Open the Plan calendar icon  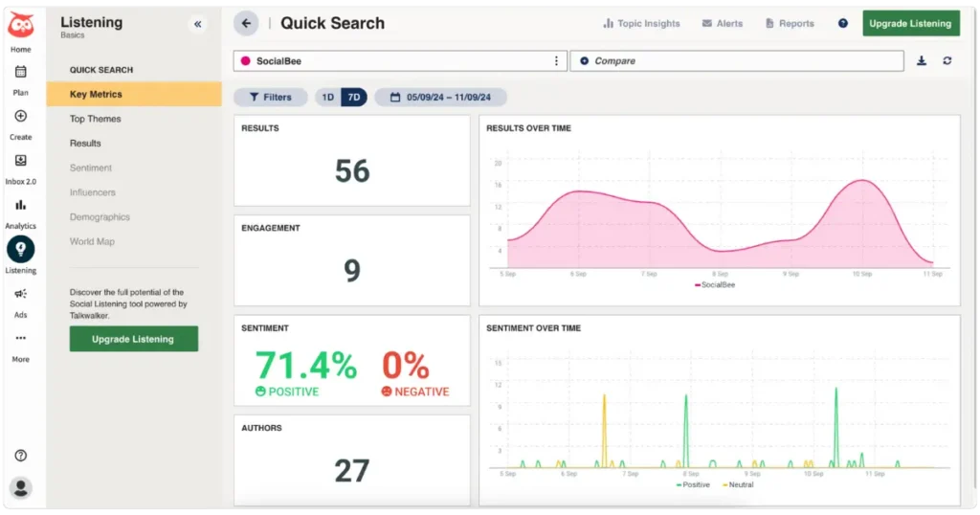click(x=21, y=72)
